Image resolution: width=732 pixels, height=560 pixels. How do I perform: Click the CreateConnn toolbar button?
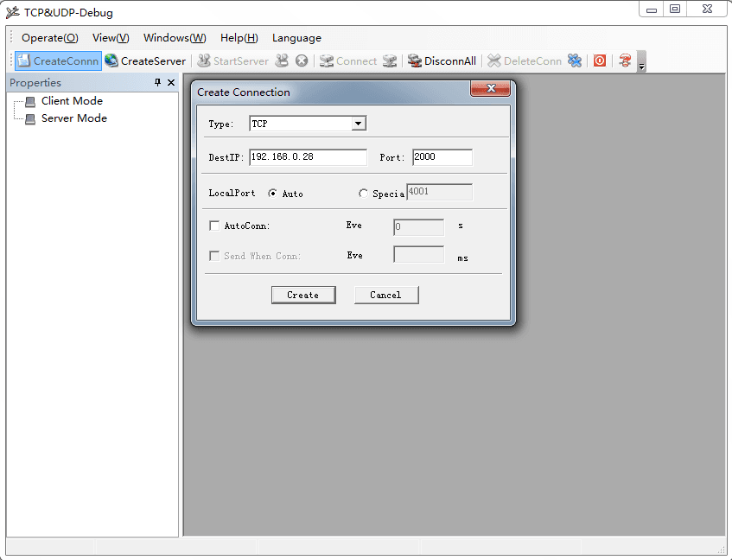coord(59,61)
